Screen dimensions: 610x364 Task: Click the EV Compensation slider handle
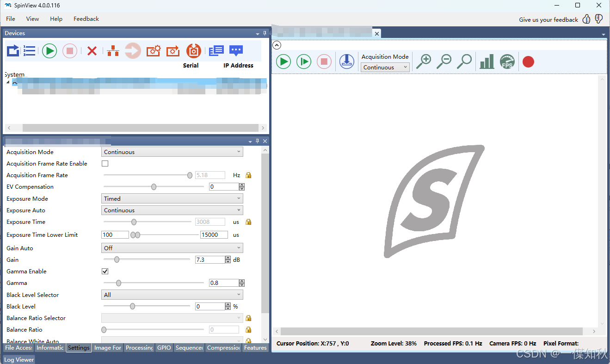click(x=154, y=187)
